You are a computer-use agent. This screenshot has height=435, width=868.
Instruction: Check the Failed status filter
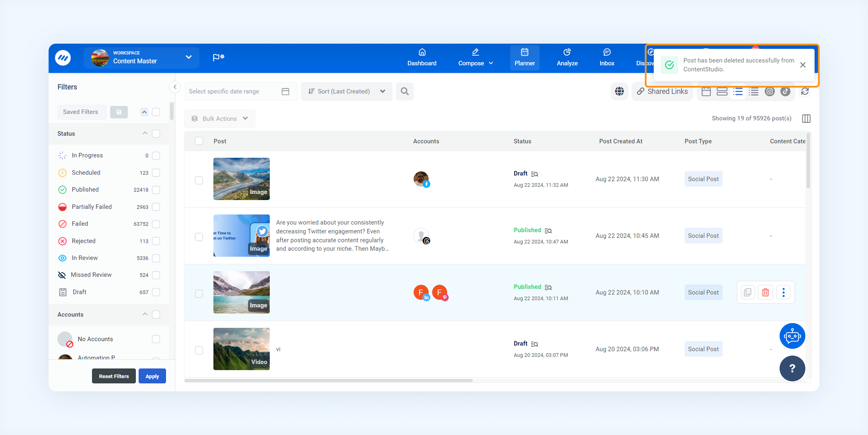click(x=156, y=224)
